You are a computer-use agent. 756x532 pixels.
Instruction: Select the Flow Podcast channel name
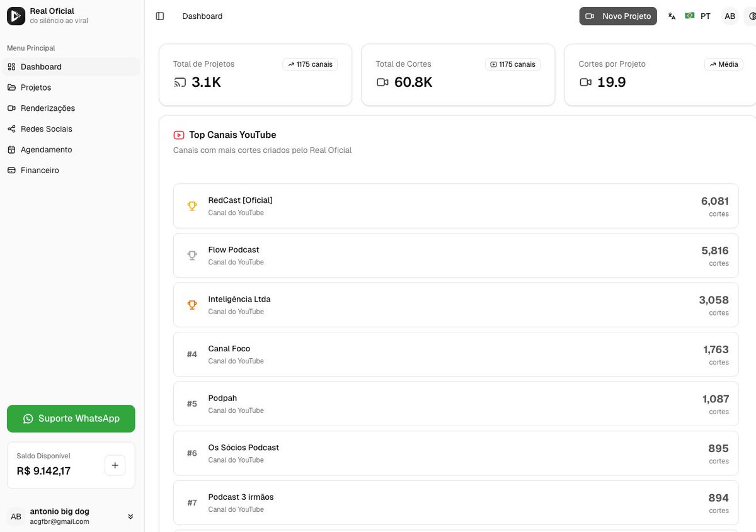234,250
